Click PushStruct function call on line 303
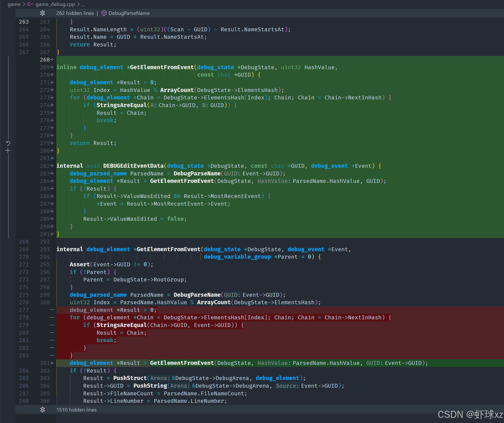This screenshot has width=504, height=423. pyautogui.click(x=130, y=378)
